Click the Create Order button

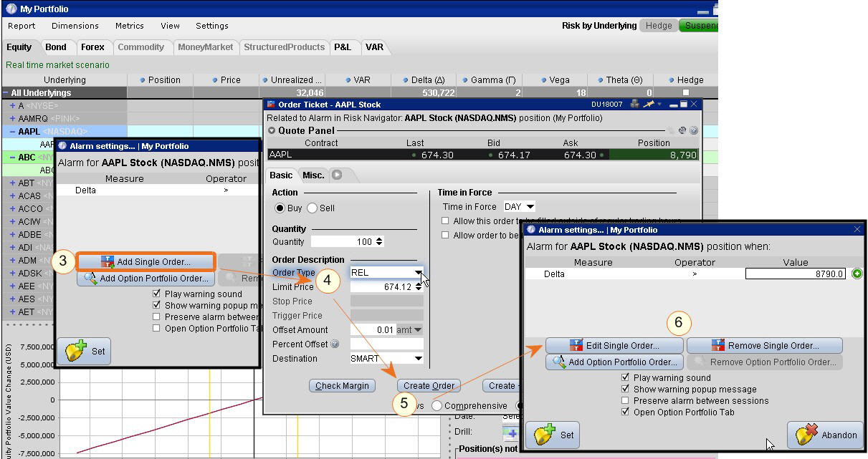tap(429, 385)
